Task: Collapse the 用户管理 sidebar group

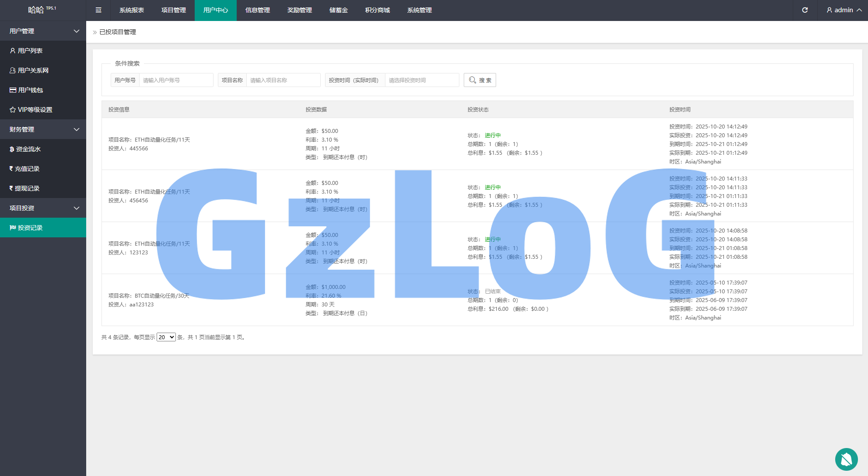Action: [x=43, y=31]
